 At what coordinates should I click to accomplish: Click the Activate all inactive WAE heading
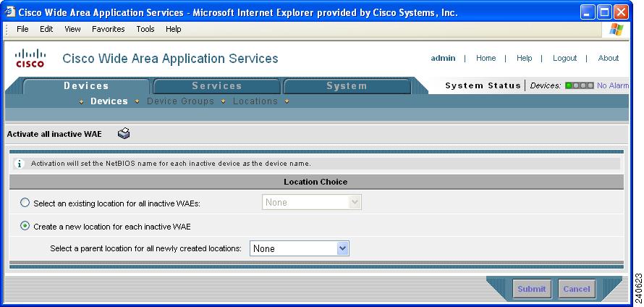pos(54,134)
